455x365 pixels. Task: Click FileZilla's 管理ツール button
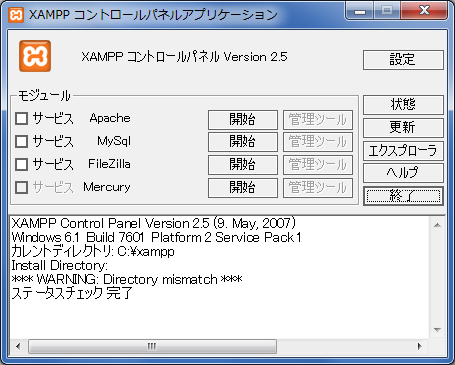coord(318,165)
